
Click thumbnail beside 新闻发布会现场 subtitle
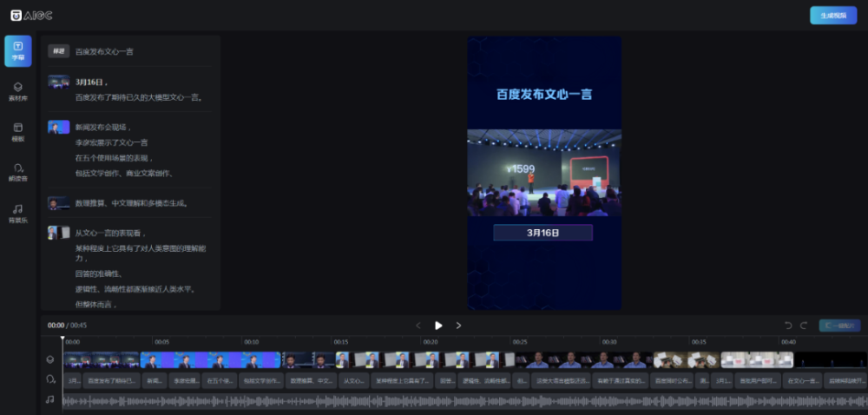59,127
